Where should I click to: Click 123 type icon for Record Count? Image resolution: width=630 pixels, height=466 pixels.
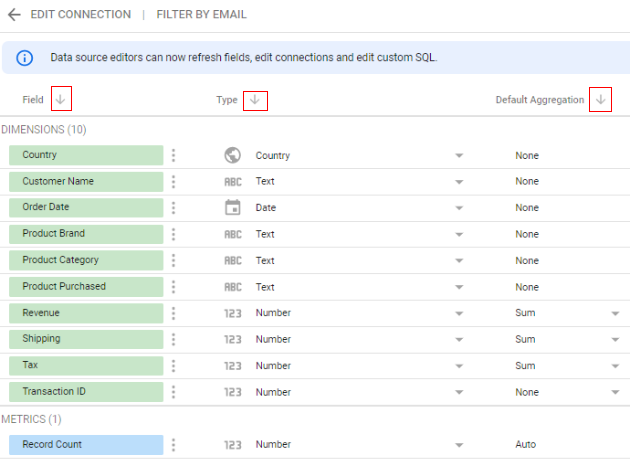pyautogui.click(x=233, y=445)
